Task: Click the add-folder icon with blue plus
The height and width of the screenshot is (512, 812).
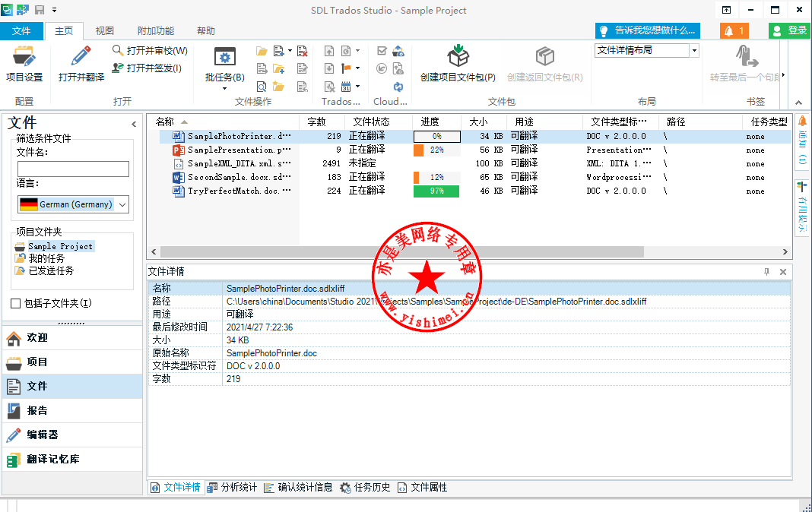Action: coord(278,69)
